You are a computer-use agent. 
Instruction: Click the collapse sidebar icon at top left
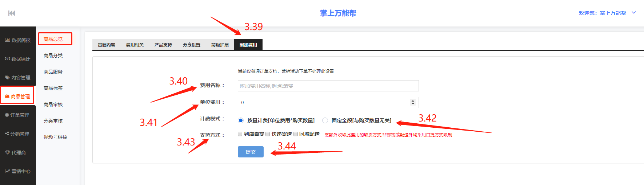(x=12, y=13)
